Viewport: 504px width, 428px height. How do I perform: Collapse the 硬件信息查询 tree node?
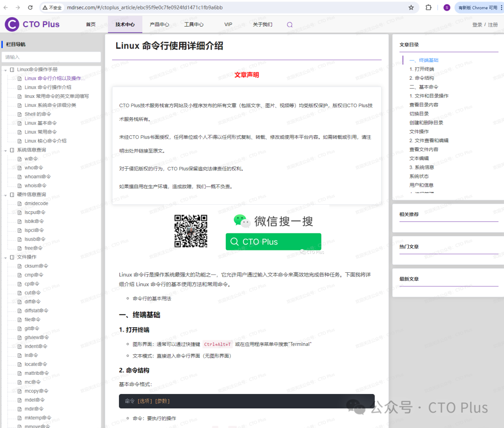(x=6, y=195)
